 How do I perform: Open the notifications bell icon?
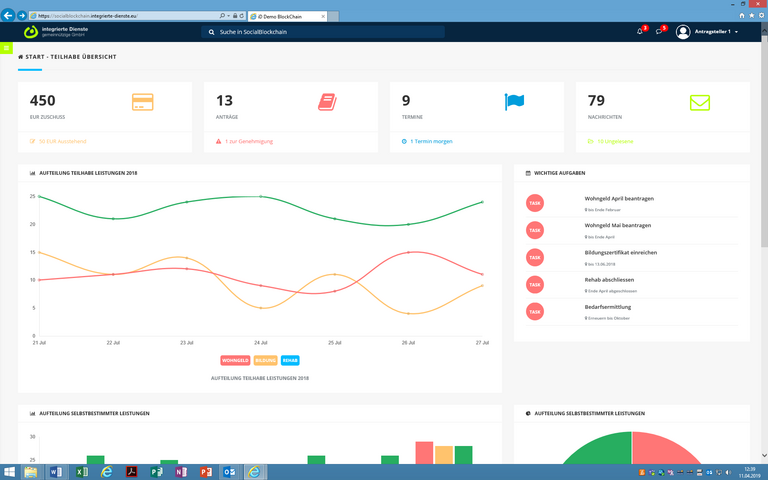coord(640,32)
